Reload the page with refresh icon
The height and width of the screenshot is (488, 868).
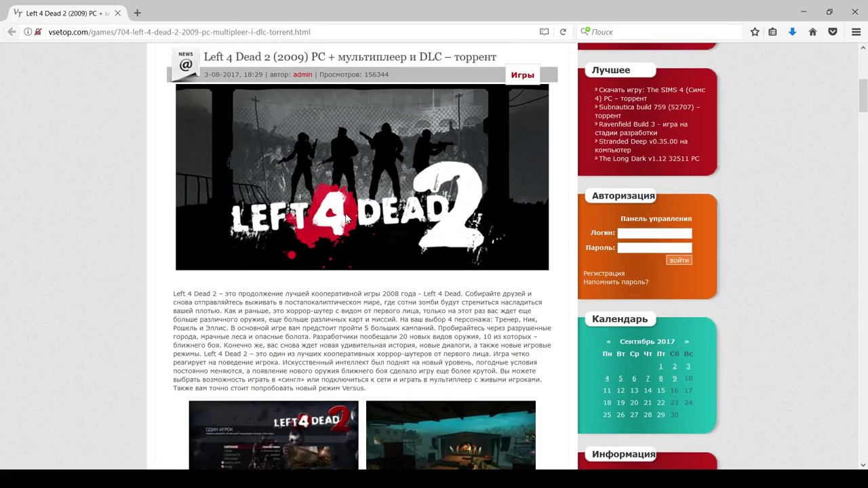(x=563, y=32)
